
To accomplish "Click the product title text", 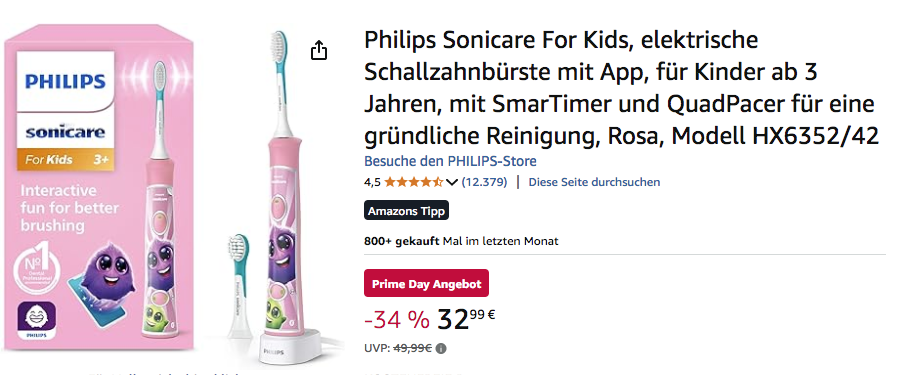I will (621, 88).
